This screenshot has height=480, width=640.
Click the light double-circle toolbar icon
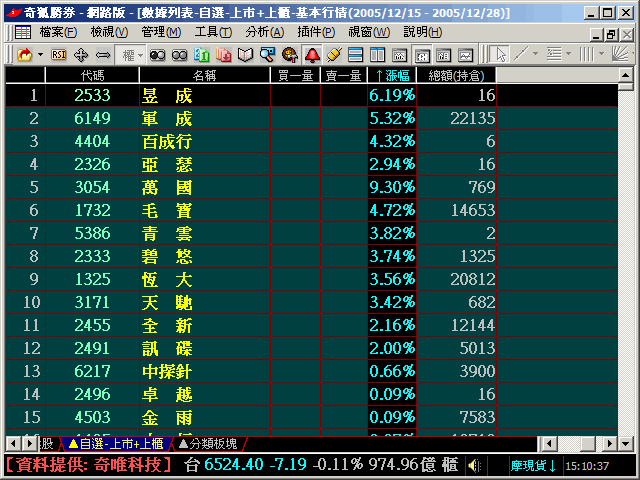180,55
